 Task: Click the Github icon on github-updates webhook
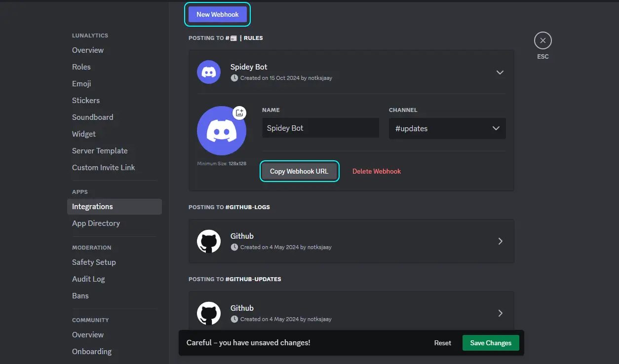coord(209,313)
